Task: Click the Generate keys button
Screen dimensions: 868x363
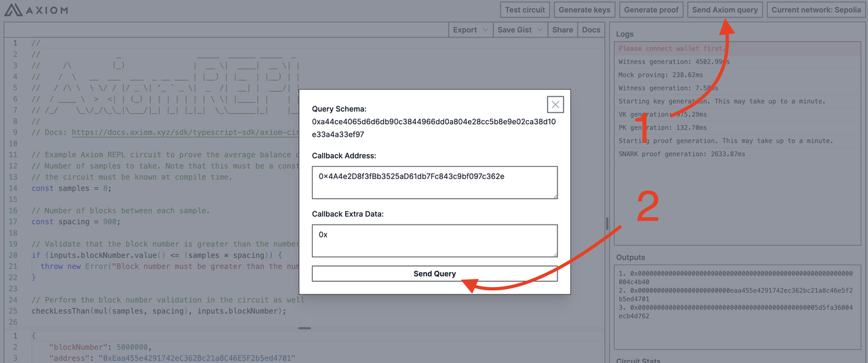Action: pyautogui.click(x=585, y=9)
